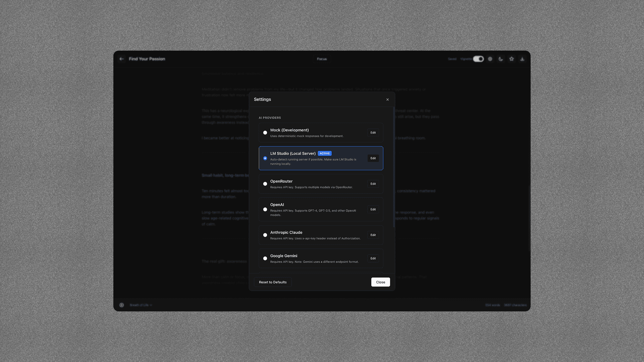
Task: Click the download export icon
Action: [522, 59]
